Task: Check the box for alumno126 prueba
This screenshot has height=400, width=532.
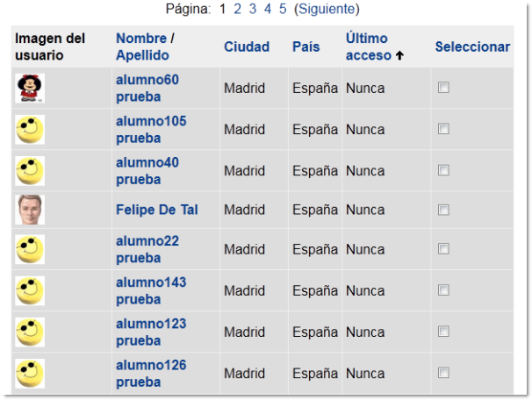Action: point(443,373)
